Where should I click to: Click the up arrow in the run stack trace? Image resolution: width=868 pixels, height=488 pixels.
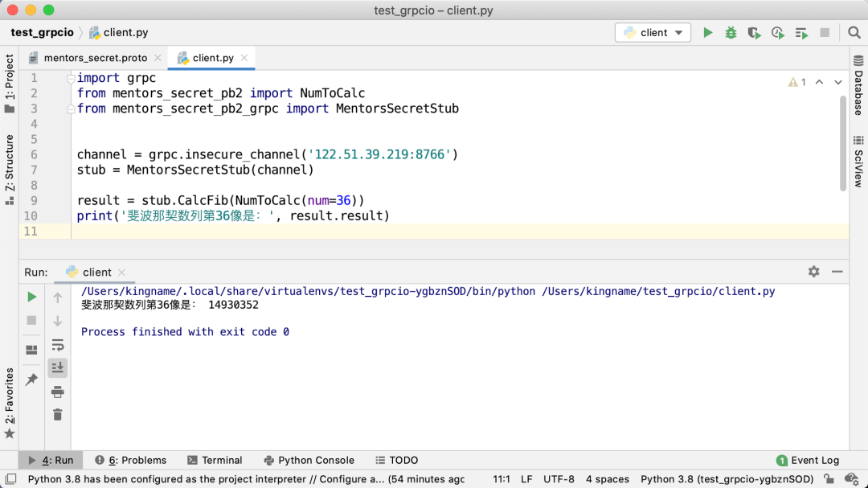[58, 298]
